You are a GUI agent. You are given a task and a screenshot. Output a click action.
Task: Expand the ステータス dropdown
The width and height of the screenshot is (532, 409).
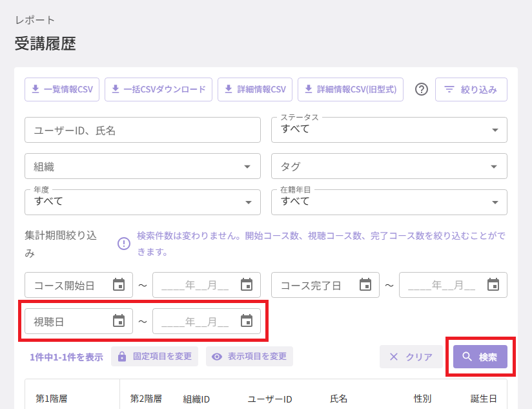[389, 130]
